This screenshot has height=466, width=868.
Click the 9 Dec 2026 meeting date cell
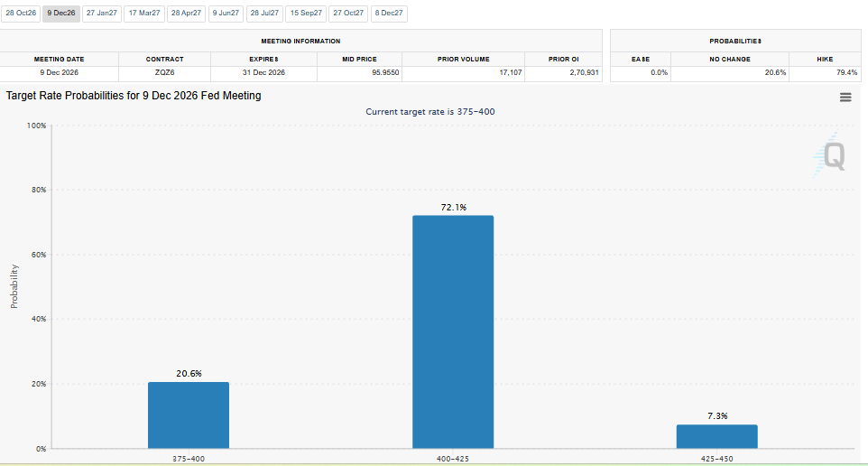tap(60, 72)
